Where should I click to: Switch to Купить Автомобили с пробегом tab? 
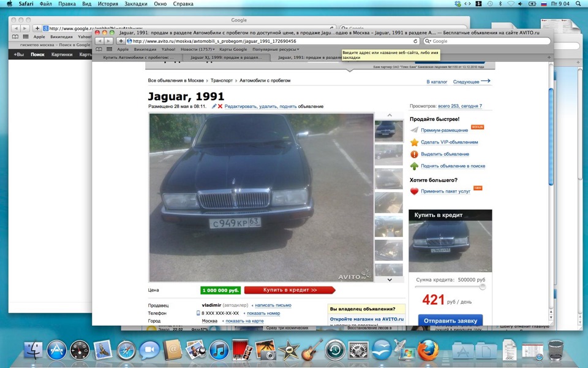[x=138, y=58]
